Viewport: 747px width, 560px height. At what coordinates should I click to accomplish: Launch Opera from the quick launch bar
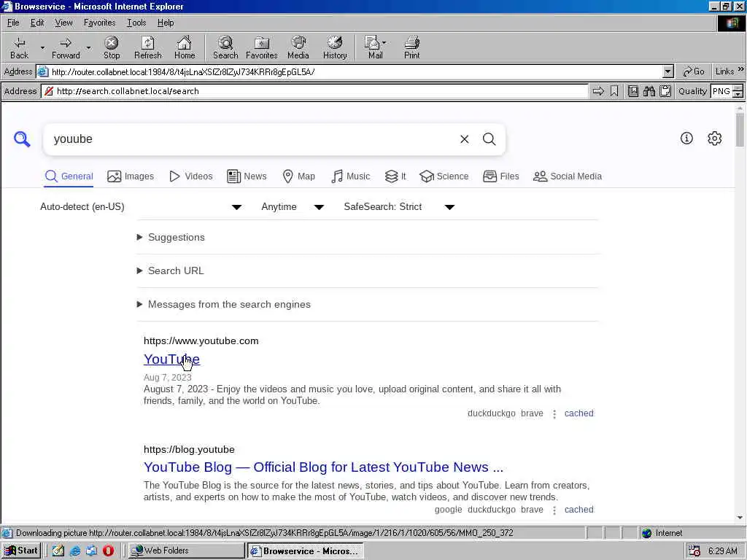click(108, 551)
